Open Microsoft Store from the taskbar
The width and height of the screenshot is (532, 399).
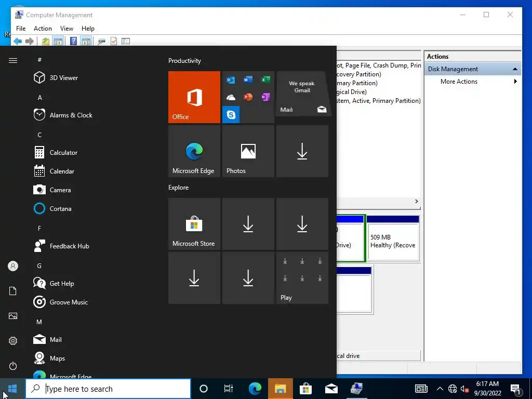click(x=305, y=389)
